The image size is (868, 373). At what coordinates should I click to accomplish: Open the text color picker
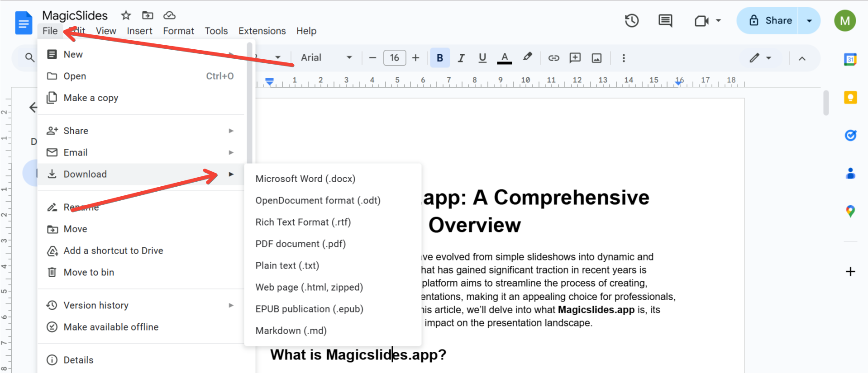504,58
